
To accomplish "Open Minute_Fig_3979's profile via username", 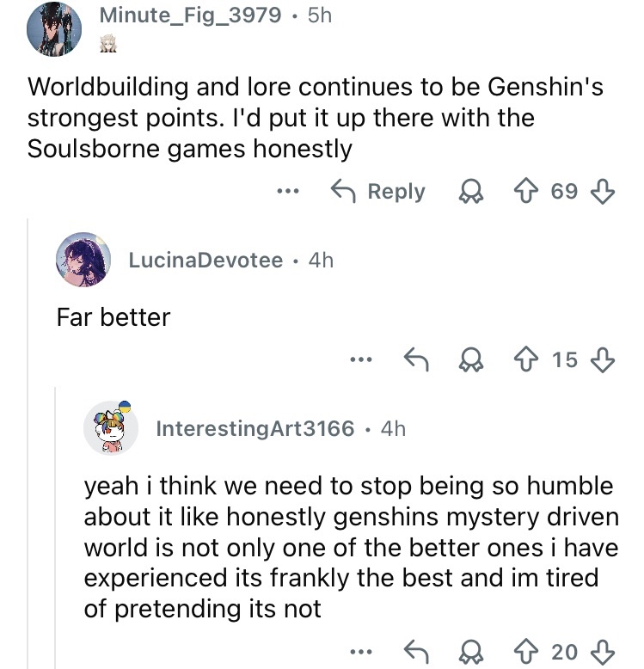I will (x=190, y=15).
